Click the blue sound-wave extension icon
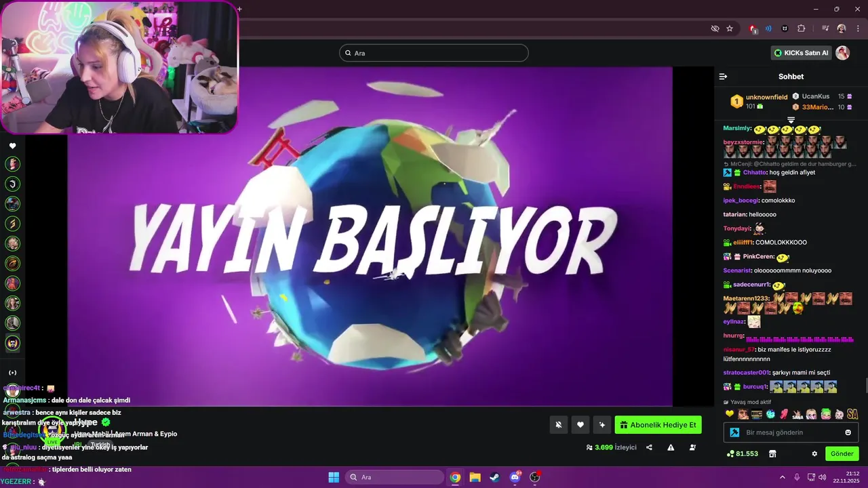 tap(768, 28)
